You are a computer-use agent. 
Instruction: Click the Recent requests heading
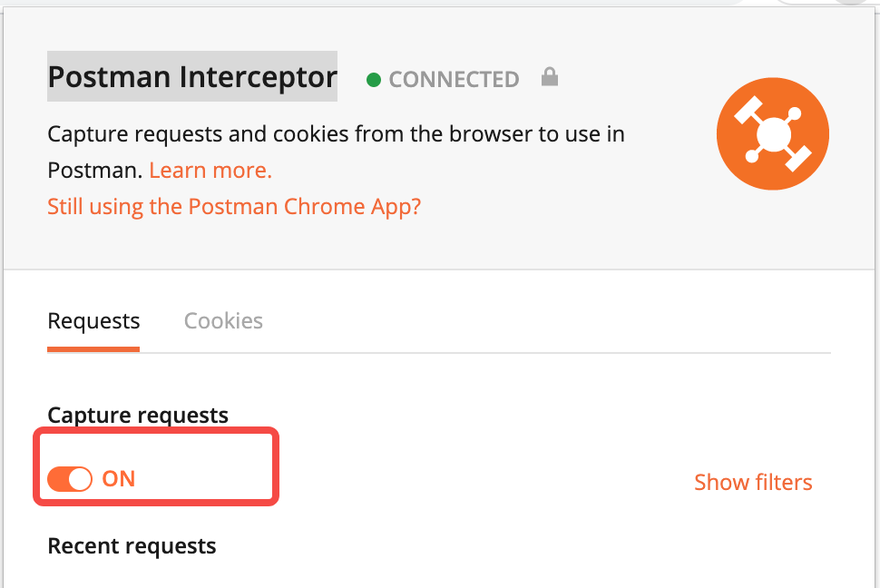click(132, 545)
